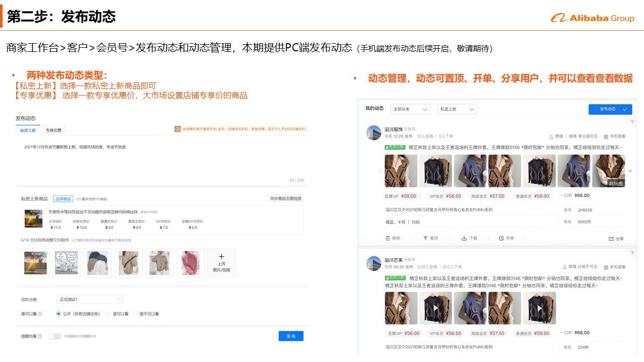644x362 pixels.
Task: Open the 全部分类 dropdown
Action: pyautogui.click(x=411, y=109)
